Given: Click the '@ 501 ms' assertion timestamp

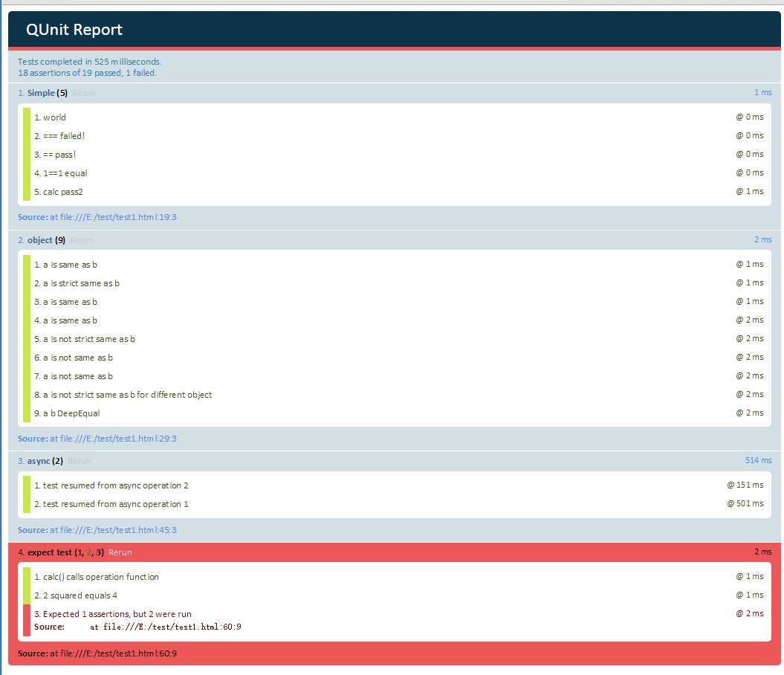Looking at the screenshot, I should point(745,503).
